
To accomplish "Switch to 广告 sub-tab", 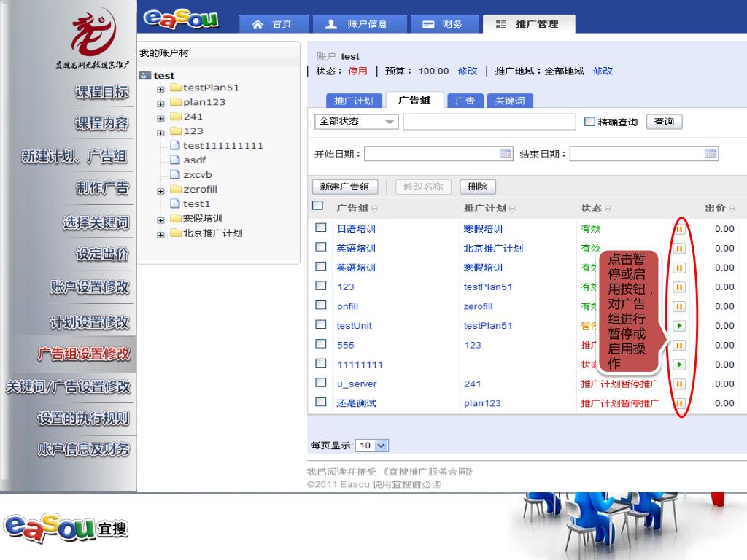I will (x=465, y=101).
